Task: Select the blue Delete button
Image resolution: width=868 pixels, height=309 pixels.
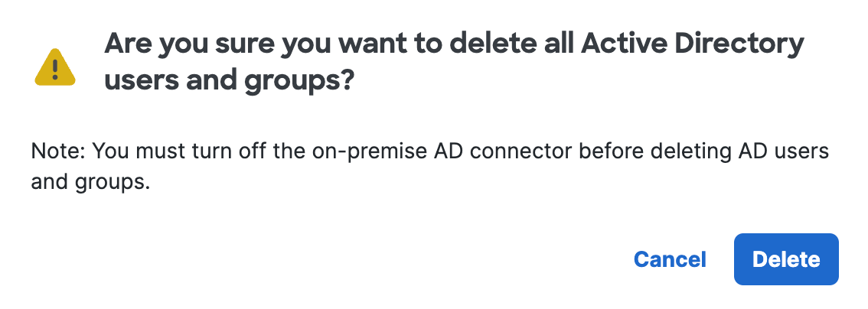Action: [x=786, y=259]
